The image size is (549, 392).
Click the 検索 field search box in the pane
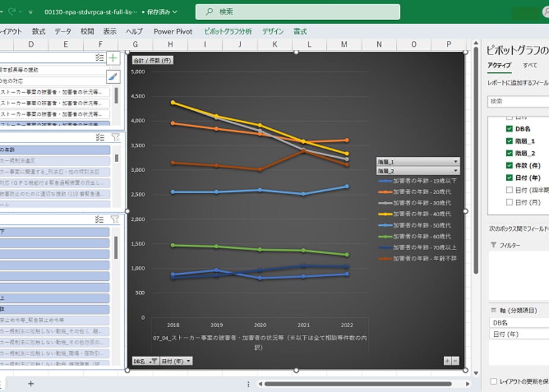point(518,102)
